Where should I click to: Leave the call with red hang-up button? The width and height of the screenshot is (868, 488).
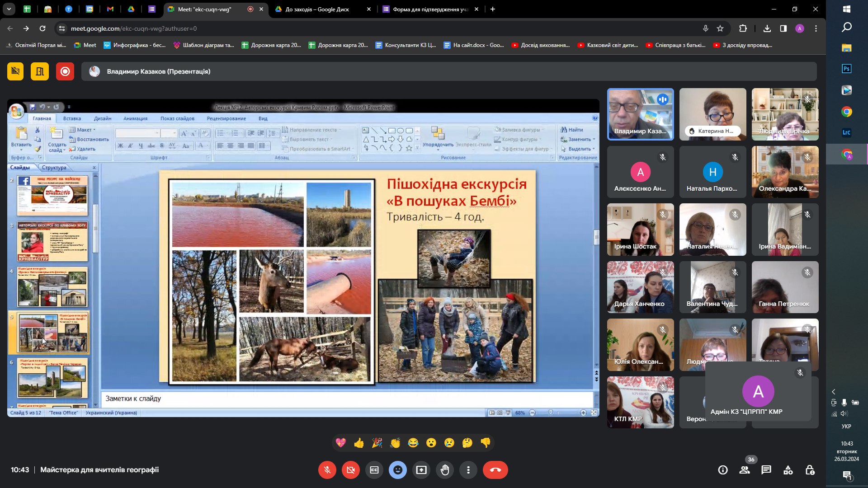point(495,470)
